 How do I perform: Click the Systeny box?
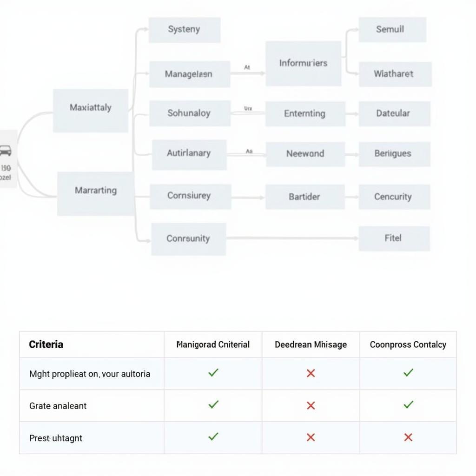coord(184,30)
